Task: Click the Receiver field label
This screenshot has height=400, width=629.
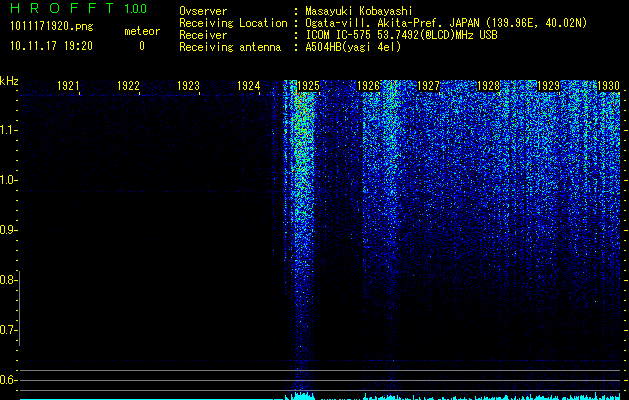Action: 203,35
